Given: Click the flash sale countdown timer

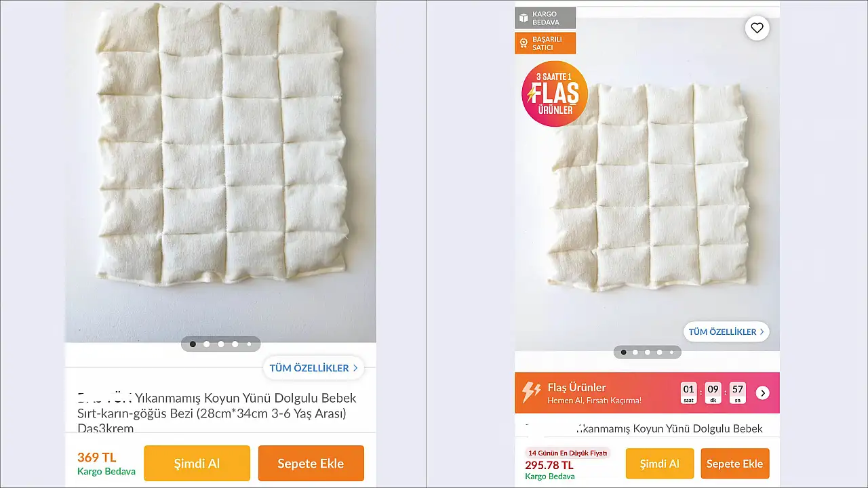Looking at the screenshot, I should point(713,393).
